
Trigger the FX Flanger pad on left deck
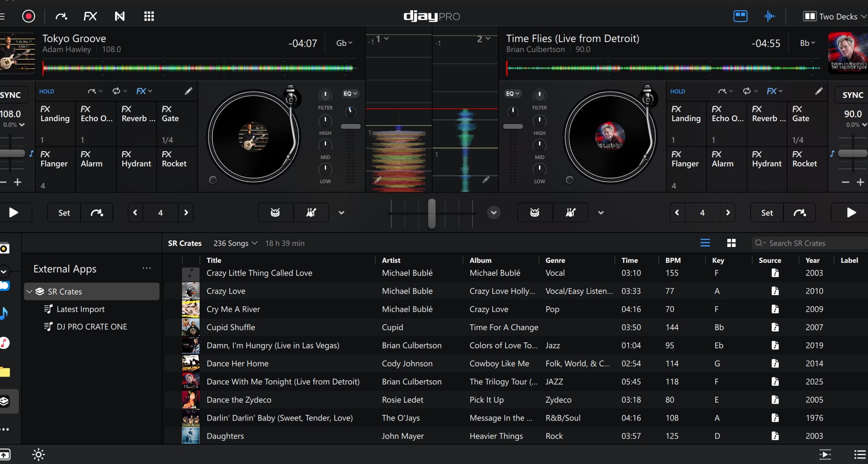(x=54, y=159)
